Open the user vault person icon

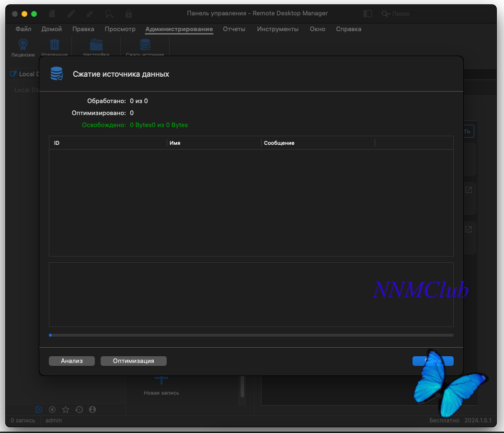click(x=92, y=410)
